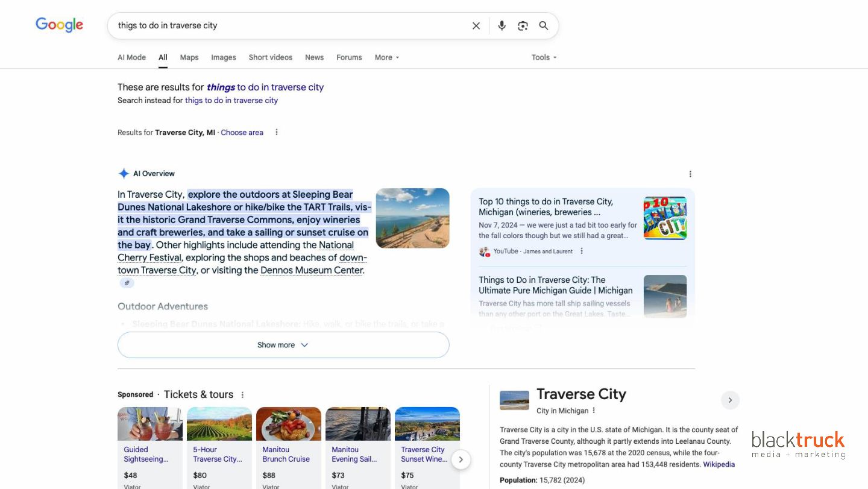Click the Traverse City panel heading
Image resolution: width=868 pixels, height=489 pixels.
(581, 394)
